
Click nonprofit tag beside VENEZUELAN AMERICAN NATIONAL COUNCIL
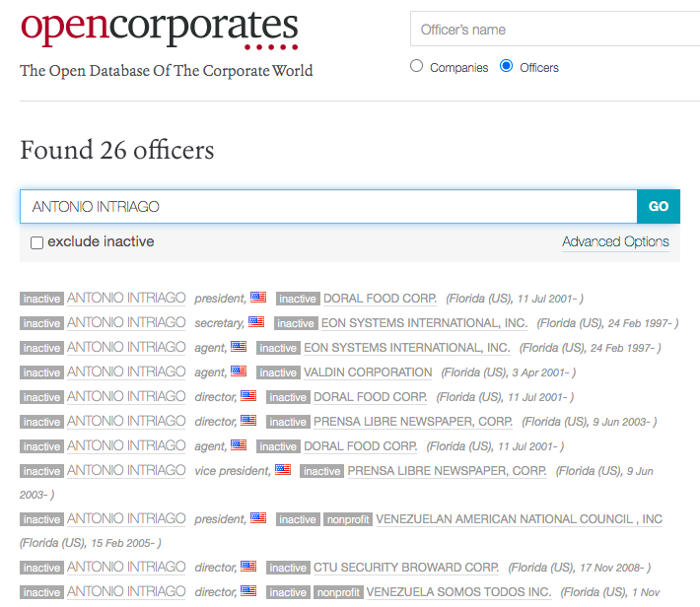tap(348, 519)
